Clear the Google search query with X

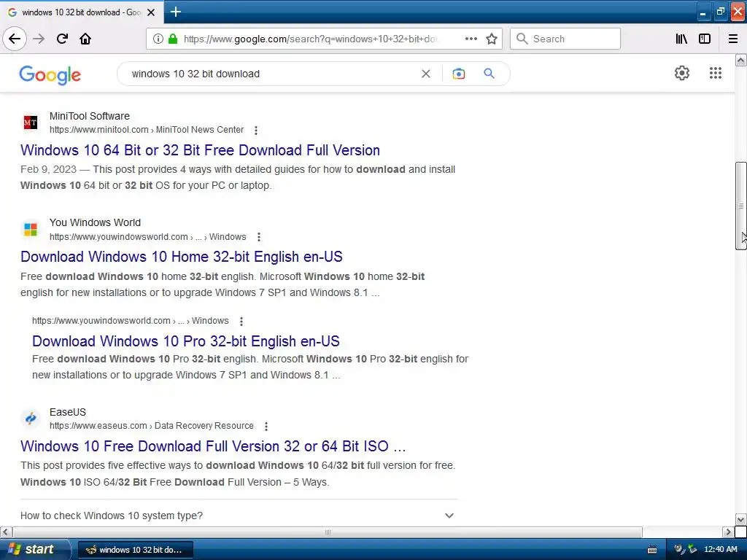(426, 74)
